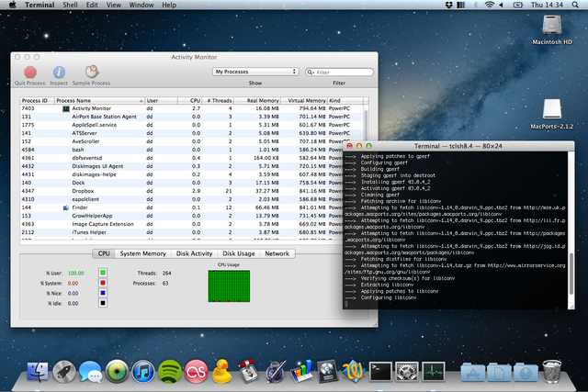
Task: Launch Spotify from the Dock
Action: pos(169,372)
